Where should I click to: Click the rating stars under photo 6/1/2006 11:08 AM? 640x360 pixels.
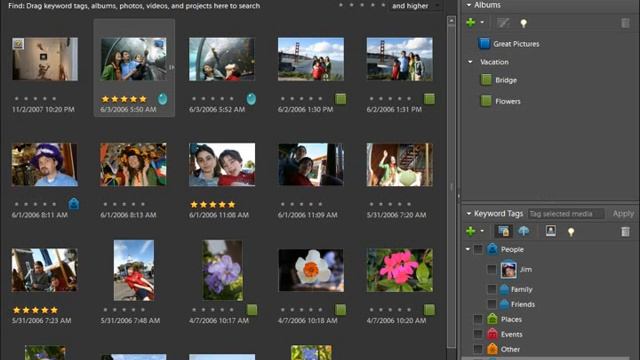pos(213,204)
